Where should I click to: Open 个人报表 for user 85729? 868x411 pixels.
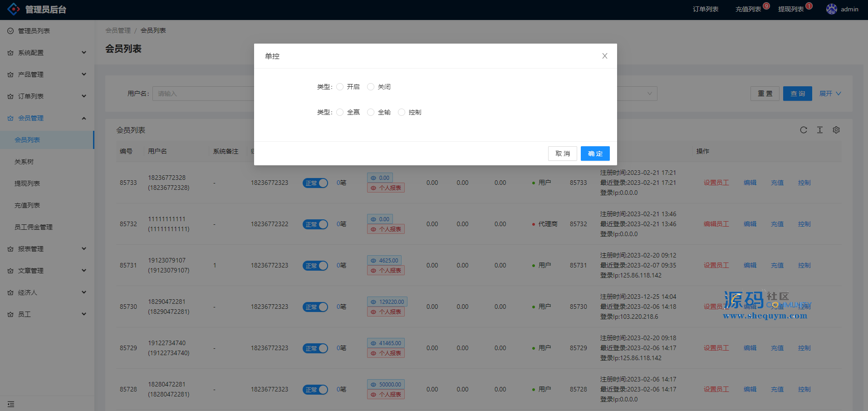386,353
